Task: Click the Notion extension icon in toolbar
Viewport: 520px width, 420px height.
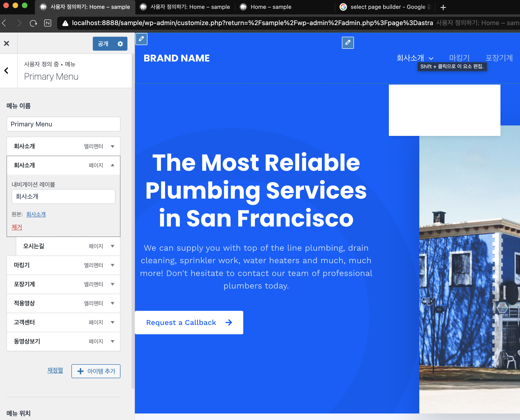Action: point(48,23)
